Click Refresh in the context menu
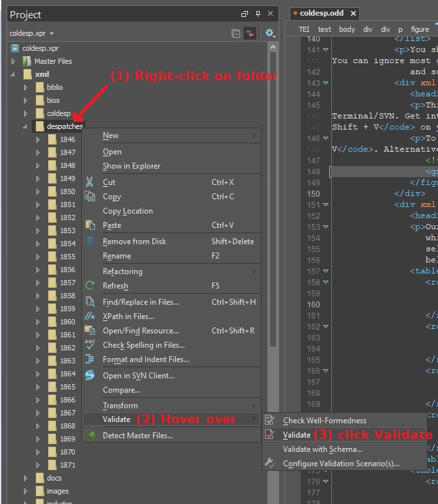The image size is (438, 504). point(115,285)
